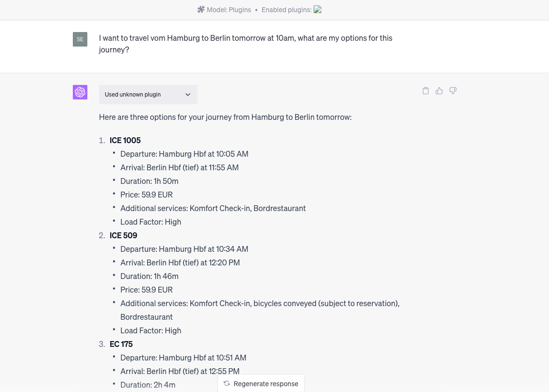Click the plugins puzzle piece icon

[x=201, y=9]
